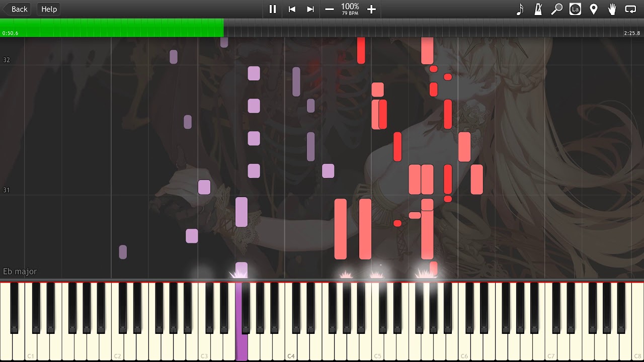Add a bookmark with the pin icon
Viewport: 644px width, 362px height.
tap(594, 9)
